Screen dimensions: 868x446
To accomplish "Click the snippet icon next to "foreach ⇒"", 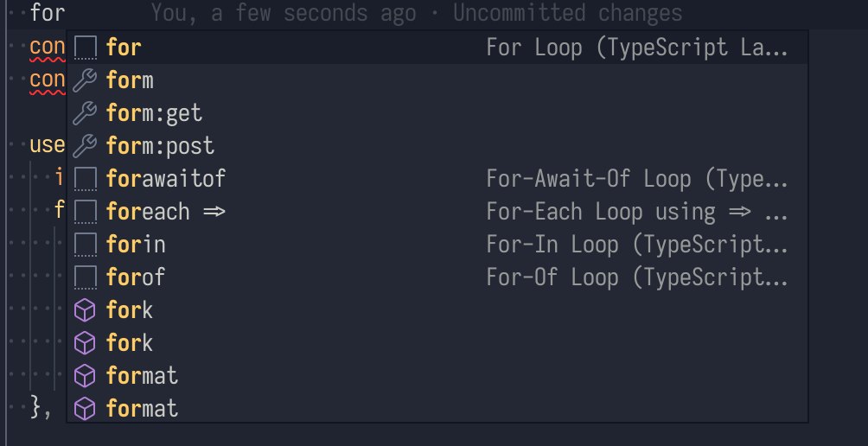I will point(86,212).
